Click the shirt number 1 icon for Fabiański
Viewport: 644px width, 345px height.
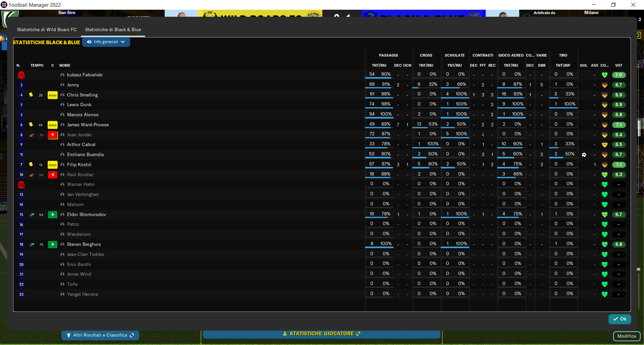(x=21, y=75)
